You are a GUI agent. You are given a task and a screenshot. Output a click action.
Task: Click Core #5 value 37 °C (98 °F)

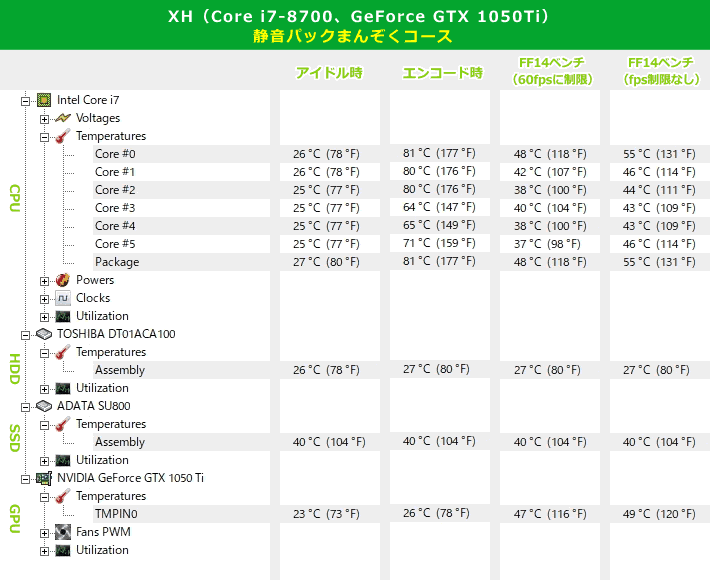(x=547, y=244)
